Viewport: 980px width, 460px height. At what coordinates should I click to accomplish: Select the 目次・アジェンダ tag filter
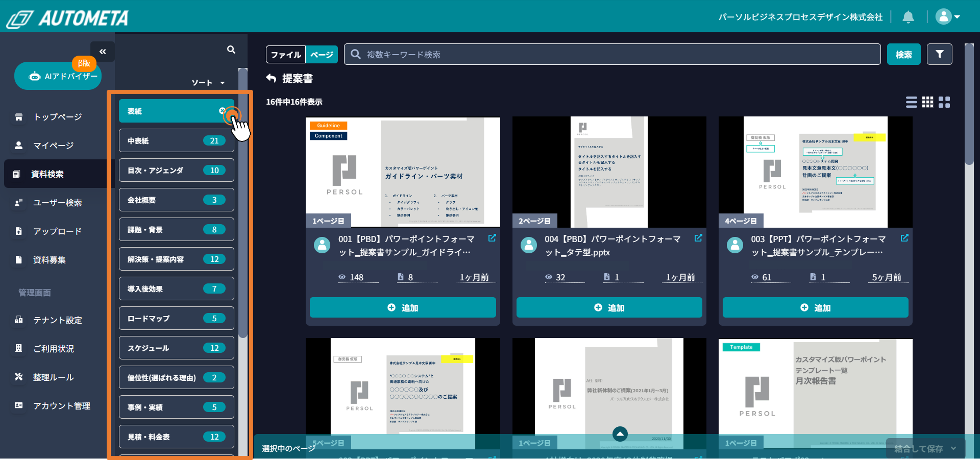pyautogui.click(x=176, y=170)
